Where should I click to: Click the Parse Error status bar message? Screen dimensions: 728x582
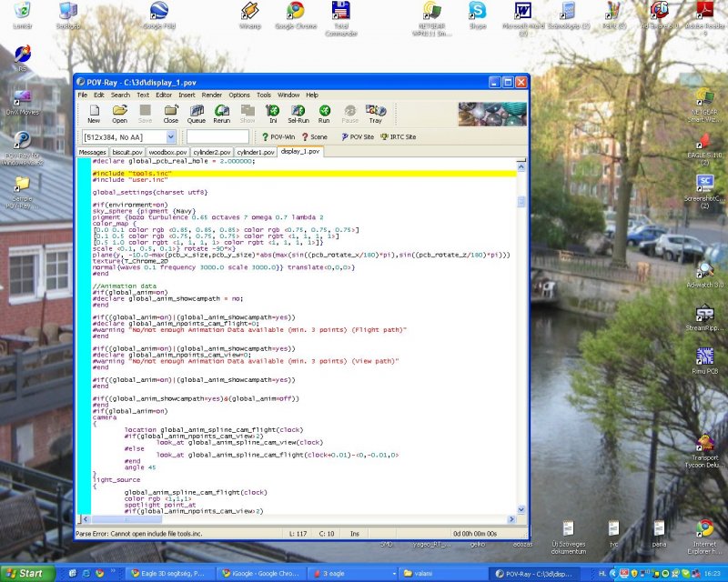pyautogui.click(x=139, y=534)
